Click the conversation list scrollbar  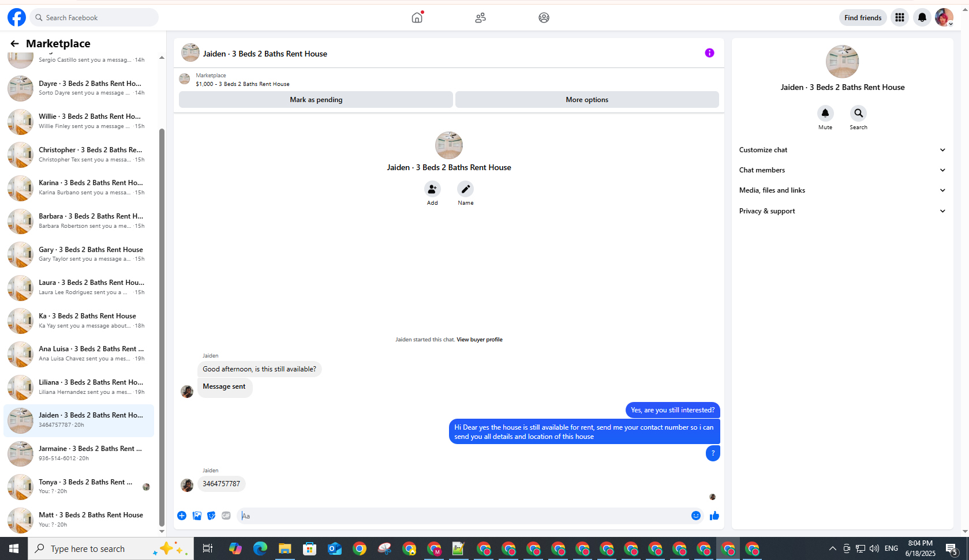162,327
